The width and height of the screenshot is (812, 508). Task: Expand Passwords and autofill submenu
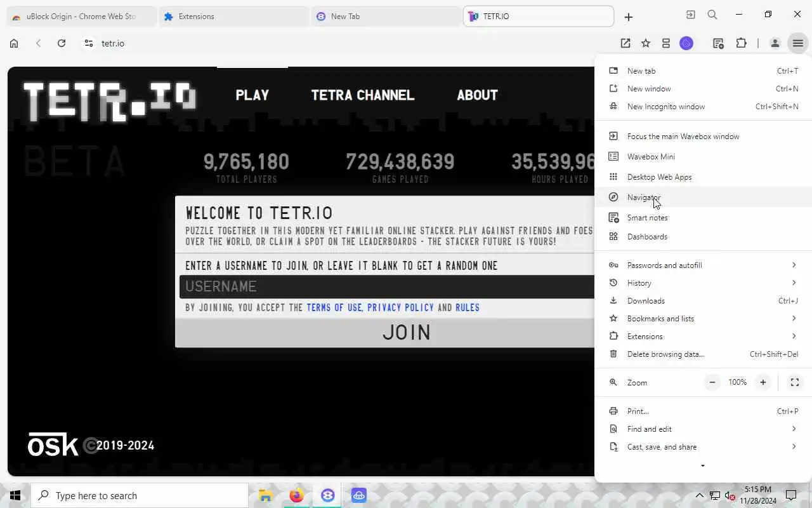pyautogui.click(x=703, y=265)
